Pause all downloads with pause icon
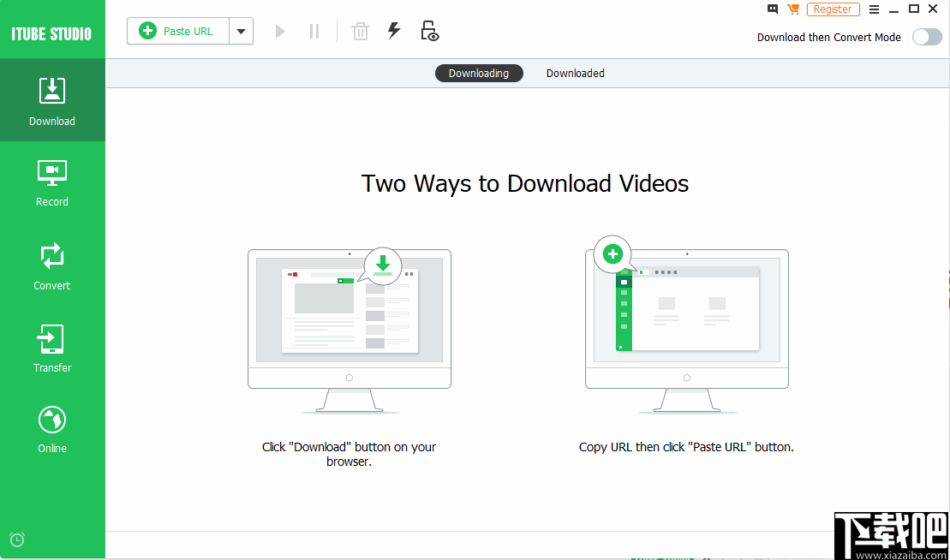The image size is (950, 560). click(314, 31)
